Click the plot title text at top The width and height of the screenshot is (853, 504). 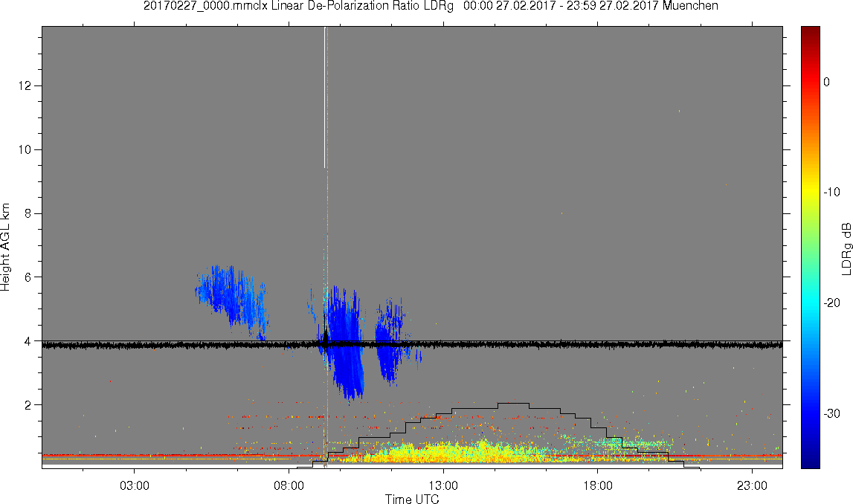coord(431,6)
